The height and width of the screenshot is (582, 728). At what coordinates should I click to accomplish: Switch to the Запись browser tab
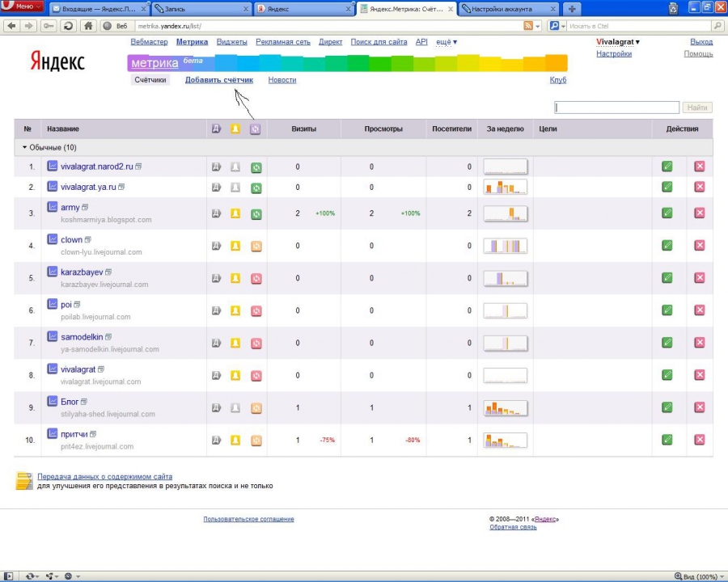pos(201,9)
